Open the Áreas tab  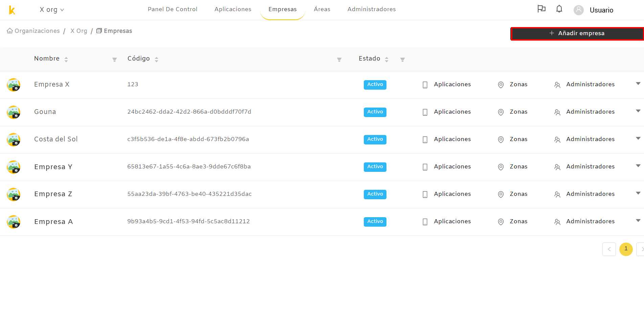pos(322,9)
